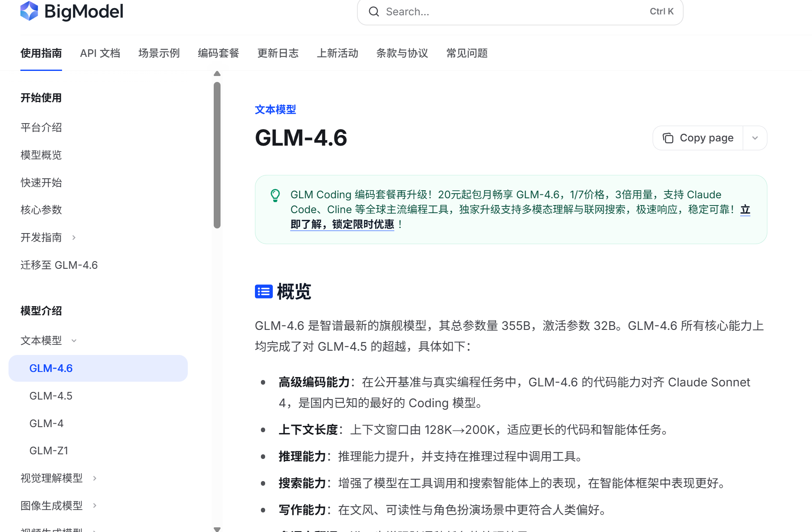Click the sidebar scrollbar thumb
This screenshot has height=532, width=812.
[217, 155]
